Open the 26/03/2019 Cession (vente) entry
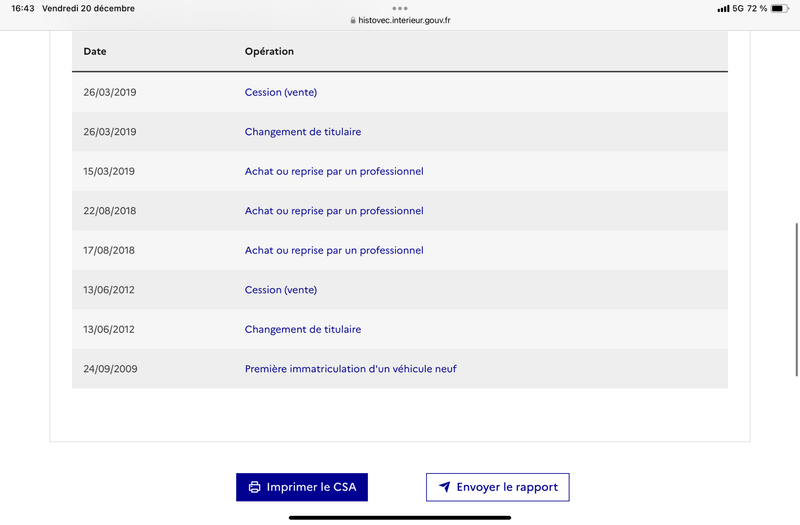800x525 pixels. click(x=281, y=92)
